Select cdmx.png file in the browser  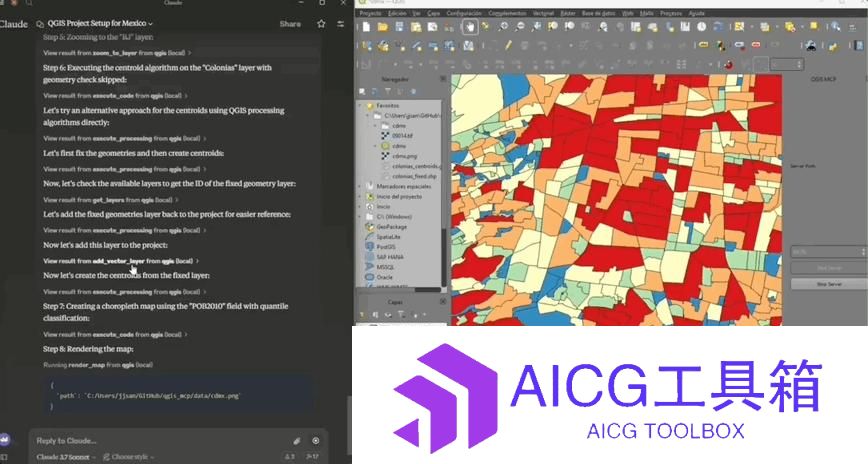pos(404,156)
